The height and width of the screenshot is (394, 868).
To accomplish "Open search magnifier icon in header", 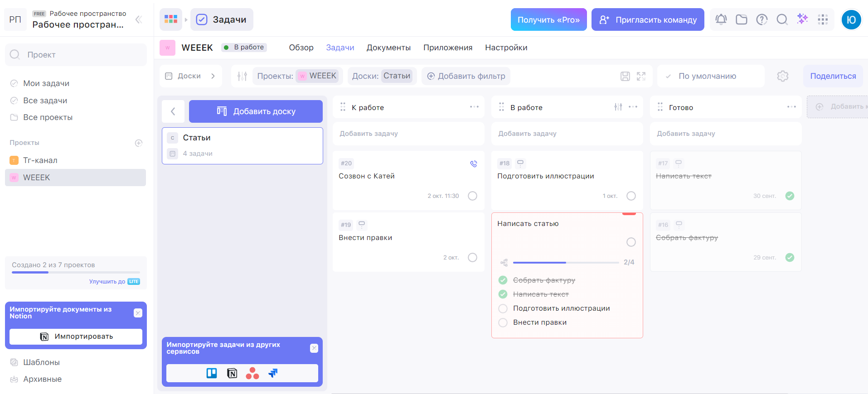I will click(x=782, y=19).
